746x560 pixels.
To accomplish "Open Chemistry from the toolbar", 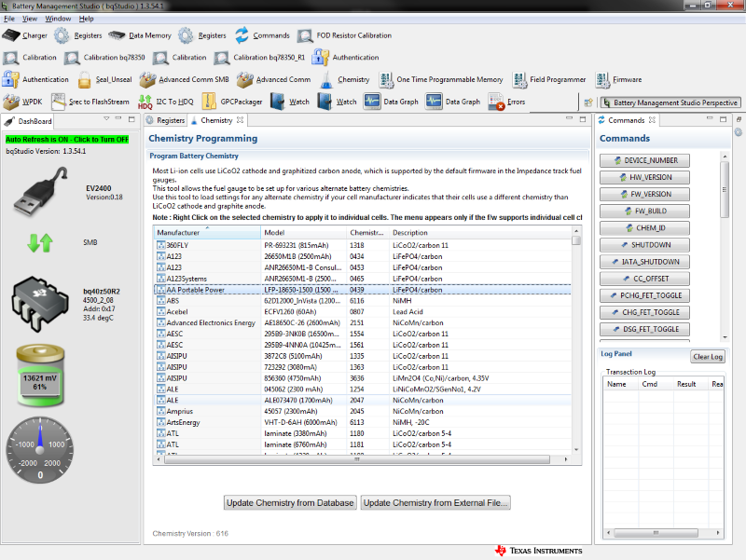I will [344, 79].
